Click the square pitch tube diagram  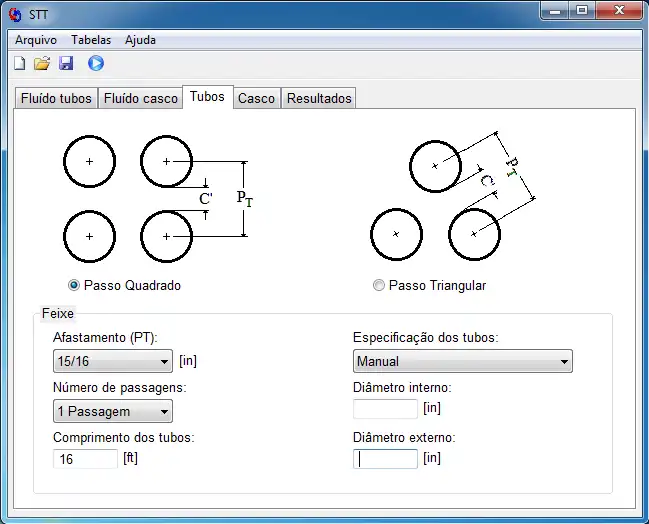click(159, 199)
